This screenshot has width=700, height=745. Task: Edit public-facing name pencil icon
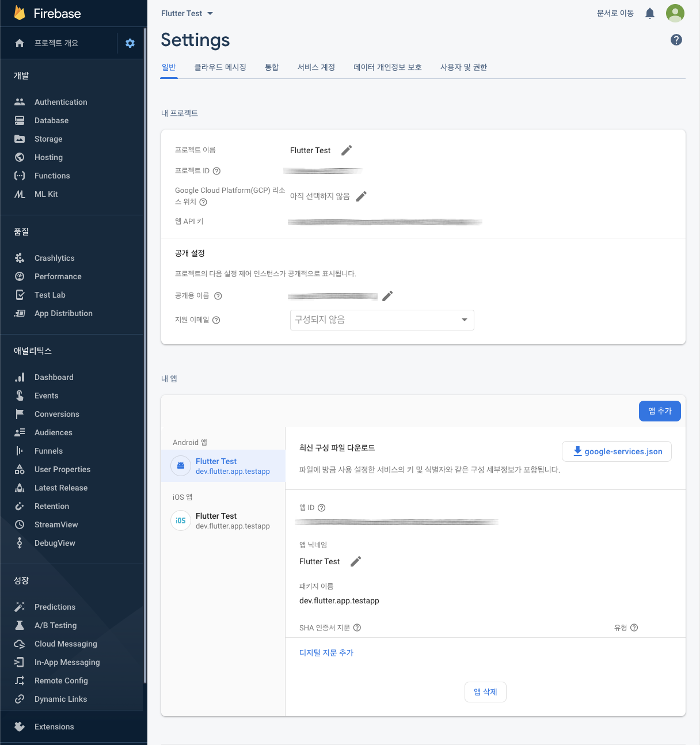[x=388, y=296]
